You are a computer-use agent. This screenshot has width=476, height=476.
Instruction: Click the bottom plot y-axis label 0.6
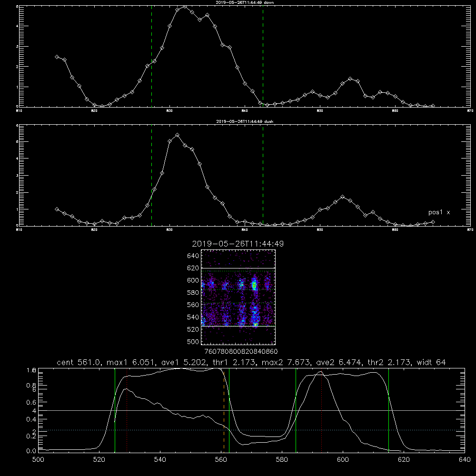[31, 402]
